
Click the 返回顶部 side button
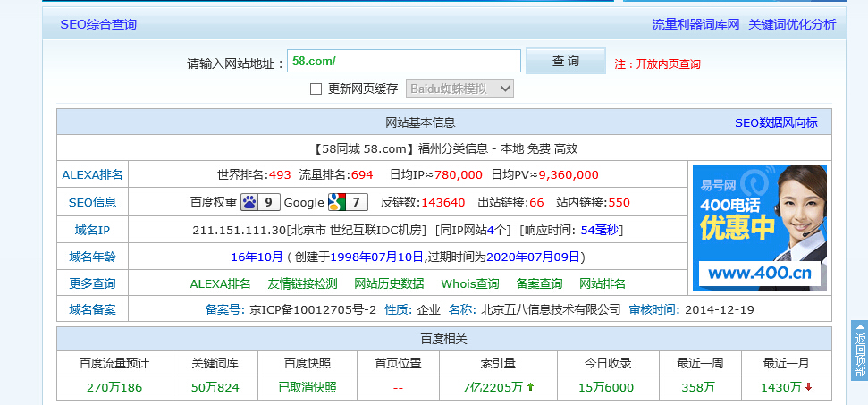pos(859,350)
